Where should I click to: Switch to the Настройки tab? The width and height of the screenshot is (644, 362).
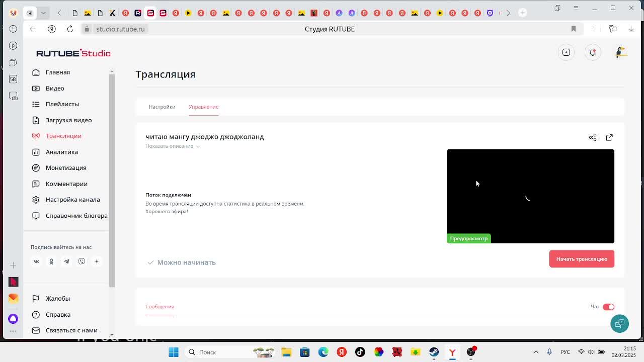pos(162,107)
